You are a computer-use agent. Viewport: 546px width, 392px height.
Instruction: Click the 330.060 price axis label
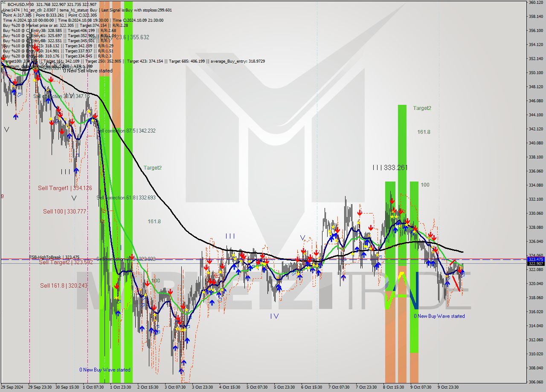click(x=536, y=213)
